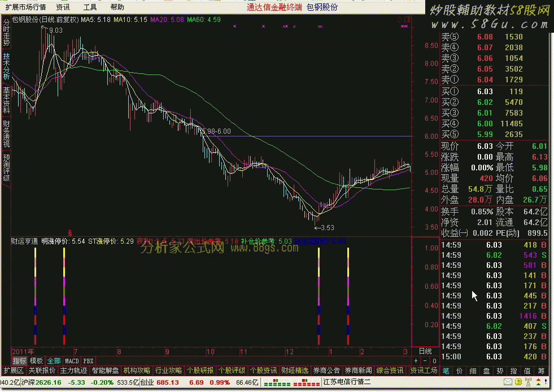The height and width of the screenshot is (392, 554).
Task: Open the signal antenna connection icon
Action: coord(528,382)
